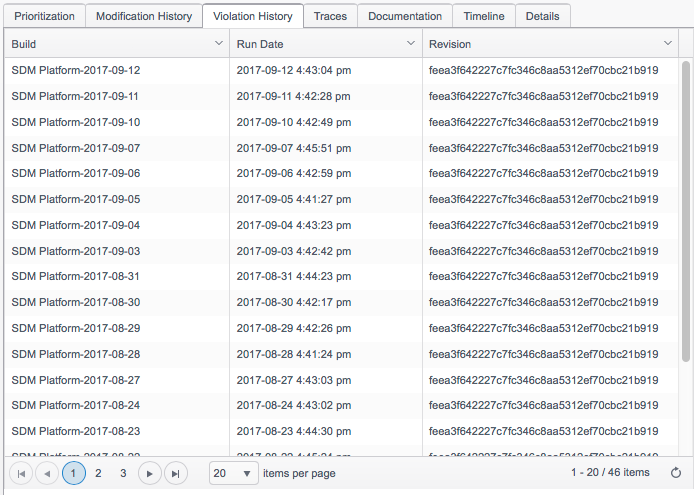
Task: Show the Details tab
Action: pyautogui.click(x=543, y=16)
